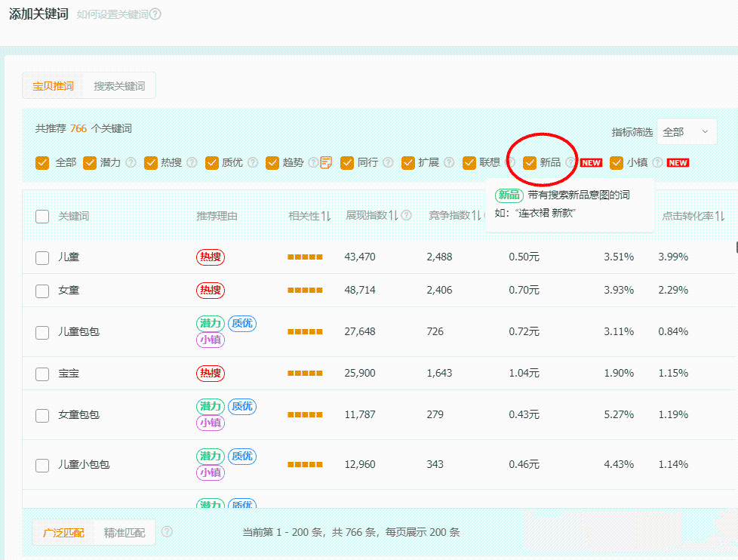Uncheck the 新品 filter checkbox
This screenshot has height=560, width=738.
pos(530,162)
